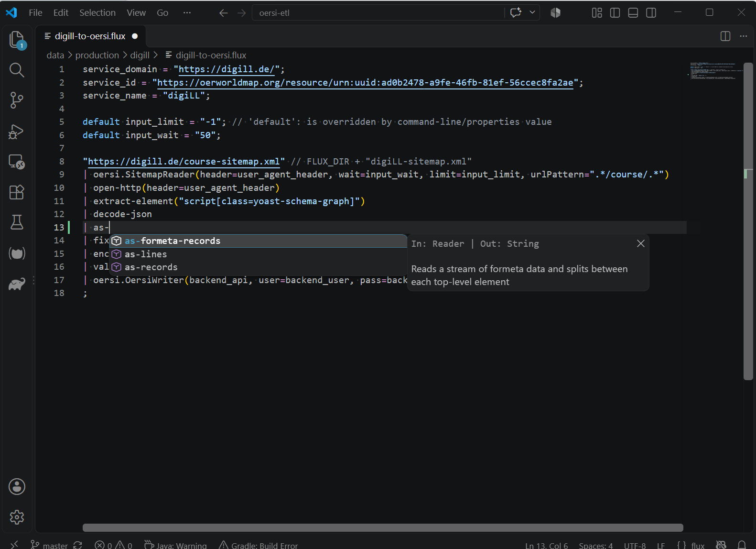This screenshot has height=549, width=756.
Task: Select the digill-to-oersi.flux editor tab
Action: 91,36
